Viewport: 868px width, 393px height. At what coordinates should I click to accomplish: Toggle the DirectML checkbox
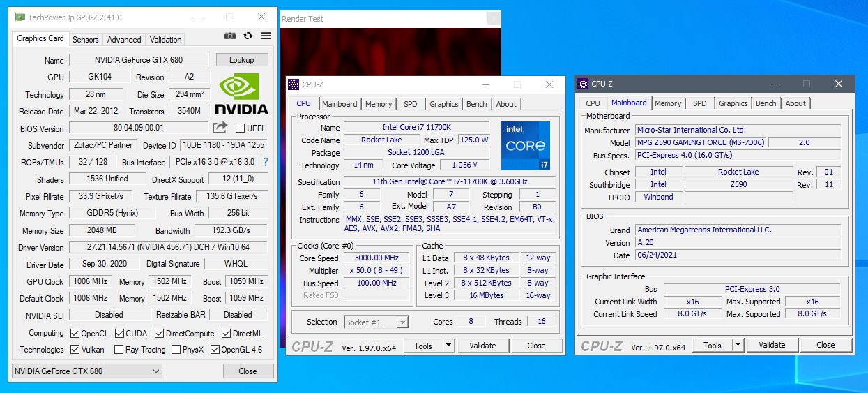pyautogui.click(x=227, y=334)
